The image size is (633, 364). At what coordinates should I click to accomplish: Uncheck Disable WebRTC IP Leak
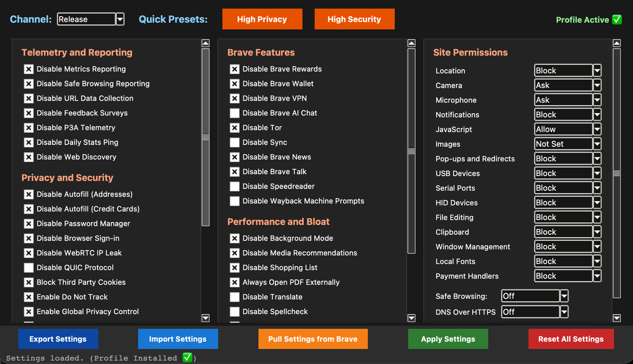(29, 253)
